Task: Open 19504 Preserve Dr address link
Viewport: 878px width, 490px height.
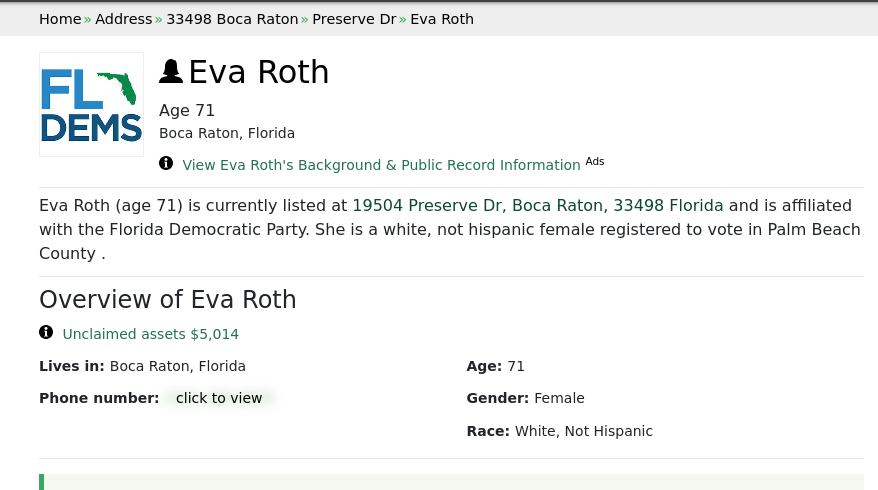Action: coord(538,206)
